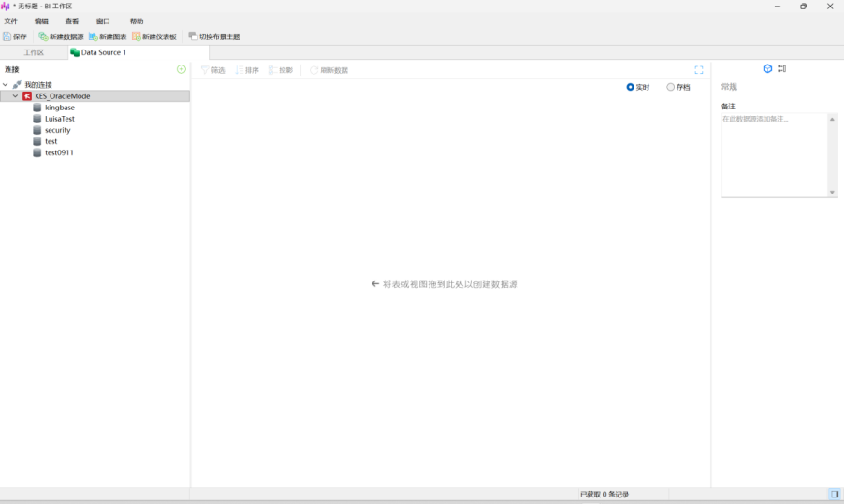Click the 排序 (Sort) button
Image resolution: width=845 pixels, height=504 pixels.
coord(247,70)
